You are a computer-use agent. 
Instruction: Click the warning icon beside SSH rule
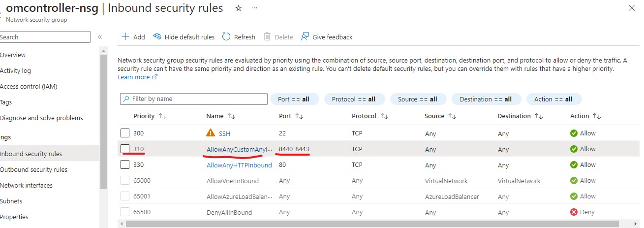click(x=211, y=133)
